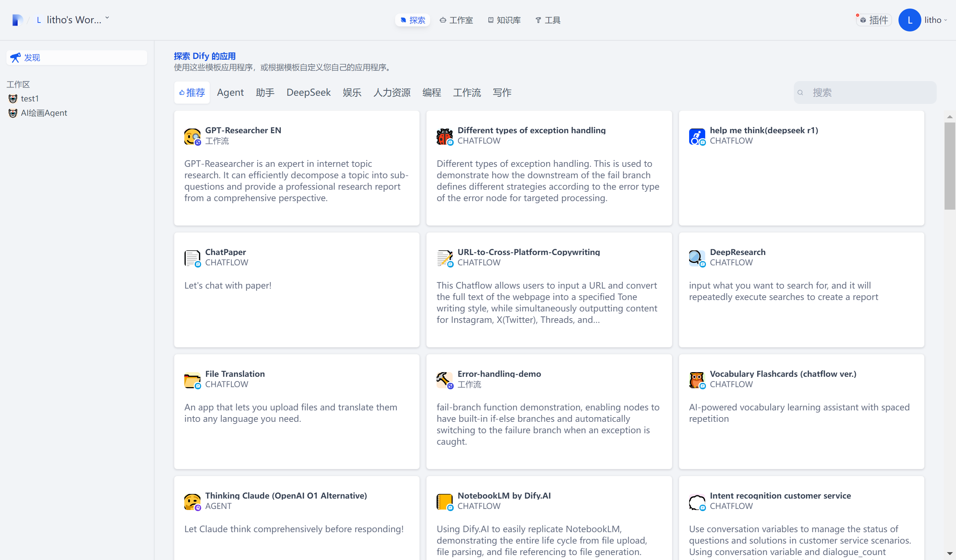Click the File Translation folder icon

pos(192,380)
